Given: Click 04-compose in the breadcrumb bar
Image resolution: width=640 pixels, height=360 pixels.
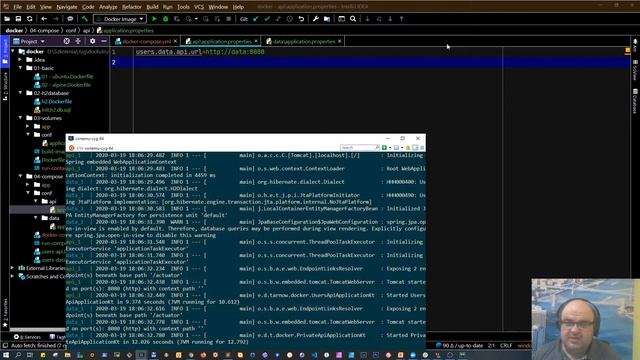Looking at the screenshot, I should 44,30.
